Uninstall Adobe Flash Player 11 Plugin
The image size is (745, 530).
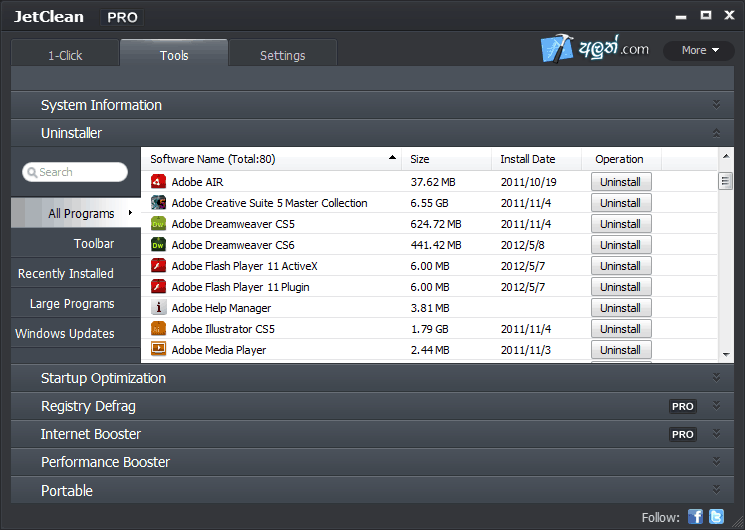[x=621, y=287]
